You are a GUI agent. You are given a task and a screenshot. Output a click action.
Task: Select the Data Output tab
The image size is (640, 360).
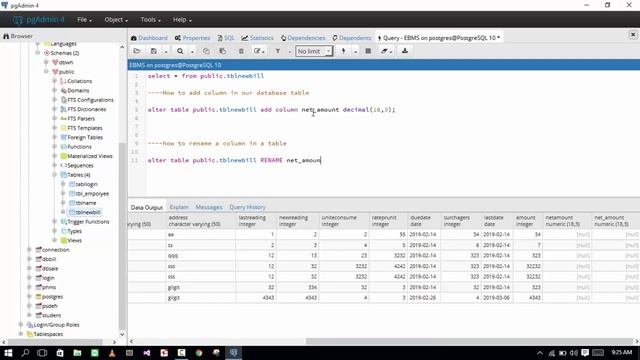(147, 207)
